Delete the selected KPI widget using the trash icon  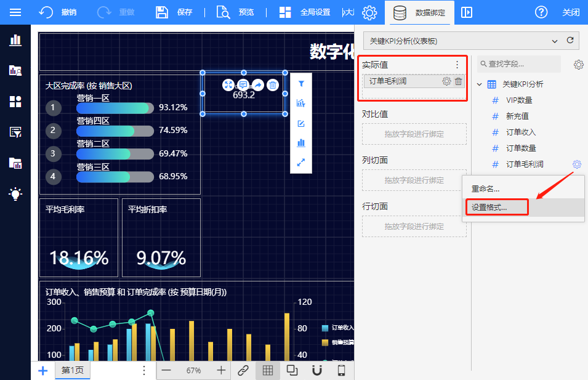coord(273,85)
